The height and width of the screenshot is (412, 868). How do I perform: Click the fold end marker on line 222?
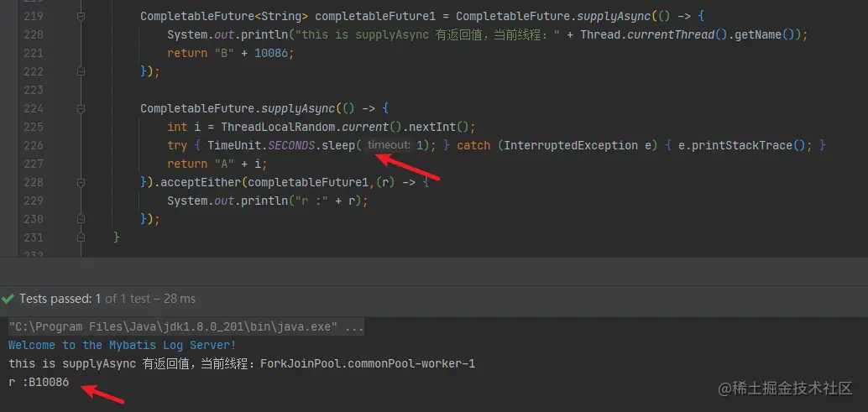pyautogui.click(x=81, y=71)
